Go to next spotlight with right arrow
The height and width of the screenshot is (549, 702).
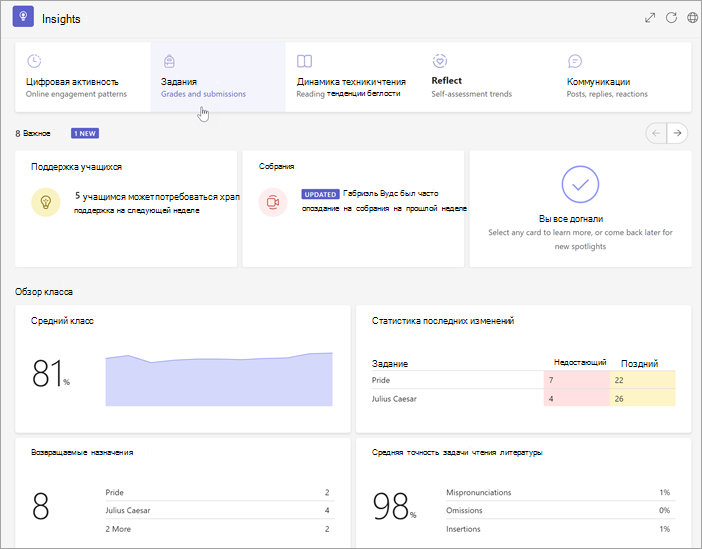(677, 133)
